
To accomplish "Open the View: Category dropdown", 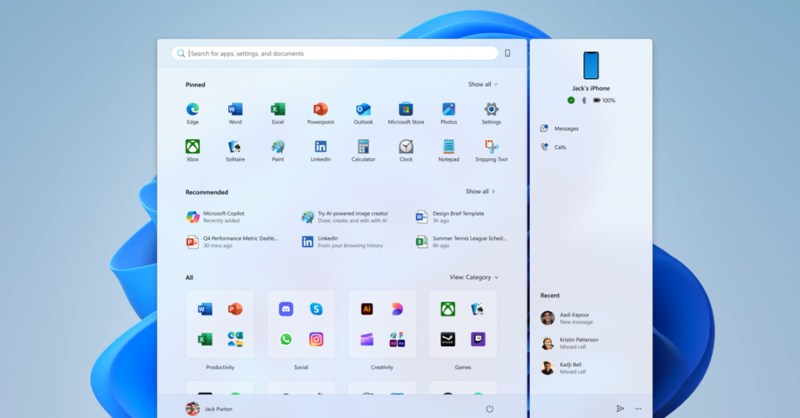I will [x=474, y=277].
